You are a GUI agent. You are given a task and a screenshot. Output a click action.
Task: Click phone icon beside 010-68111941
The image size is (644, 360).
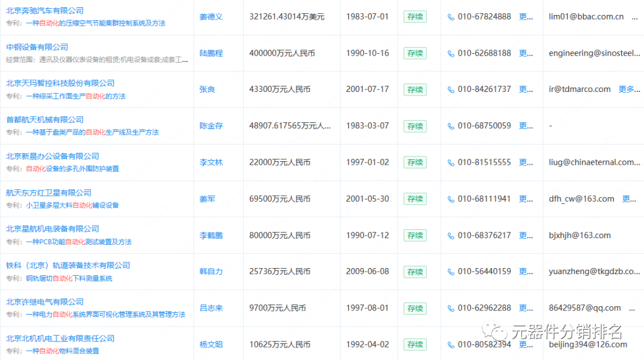pyautogui.click(x=451, y=199)
